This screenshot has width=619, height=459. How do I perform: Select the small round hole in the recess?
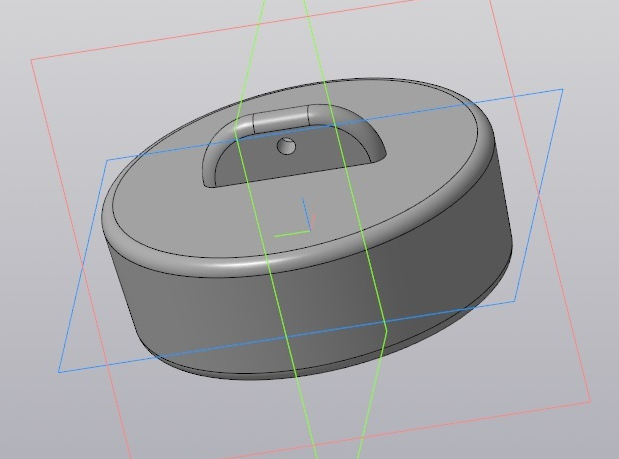coord(286,146)
